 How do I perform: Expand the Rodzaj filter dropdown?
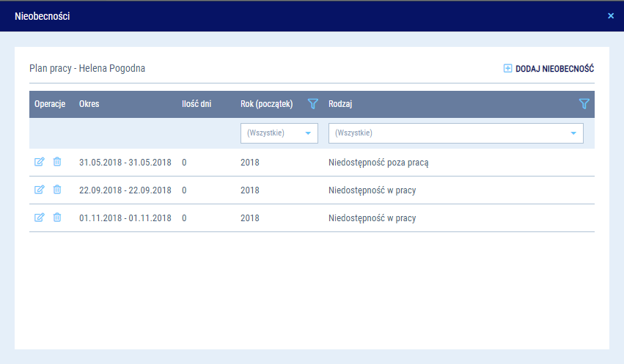pyautogui.click(x=573, y=133)
